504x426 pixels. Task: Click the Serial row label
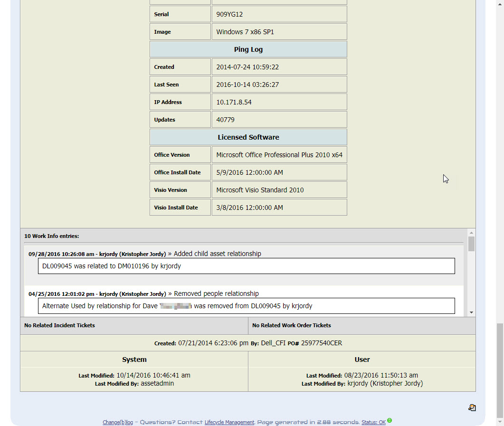click(x=162, y=14)
